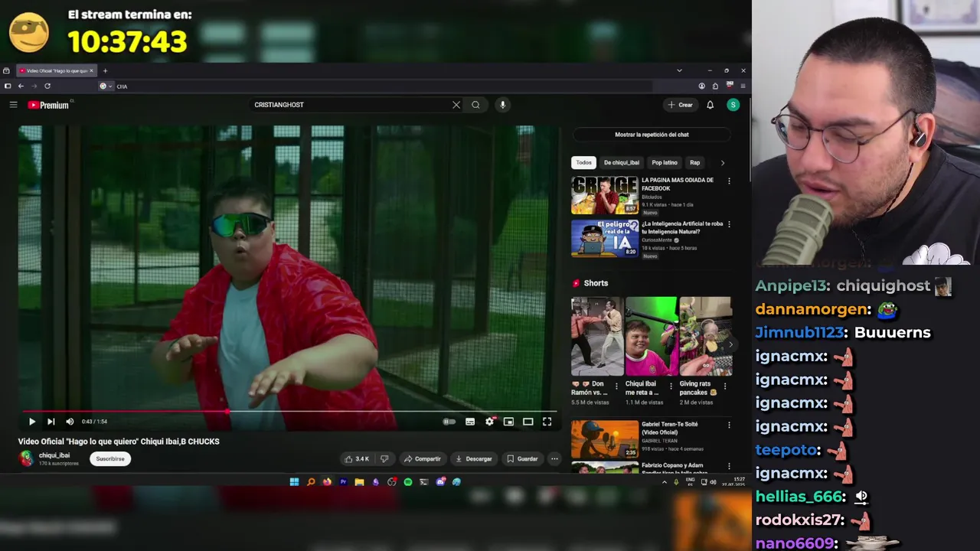Dislike the video

click(384, 459)
